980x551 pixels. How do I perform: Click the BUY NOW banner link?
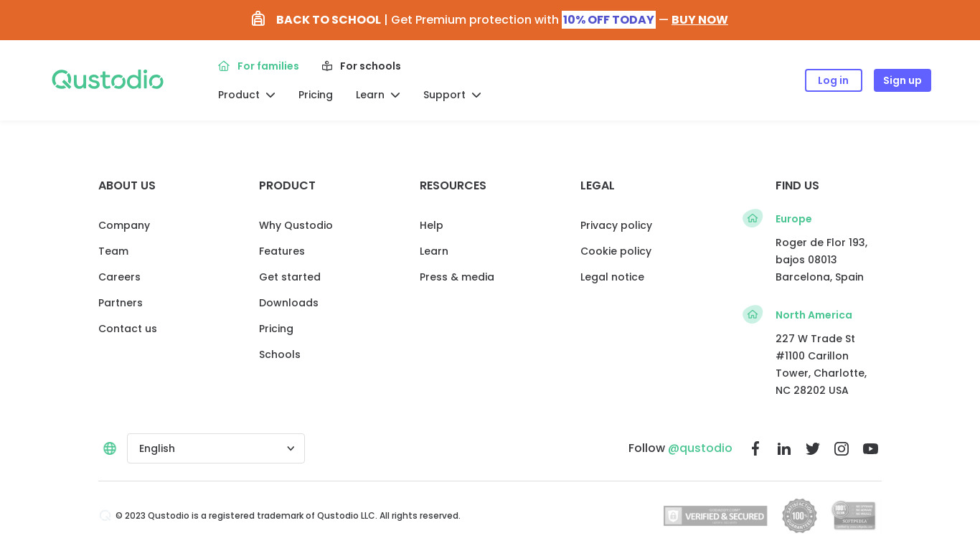pos(699,19)
